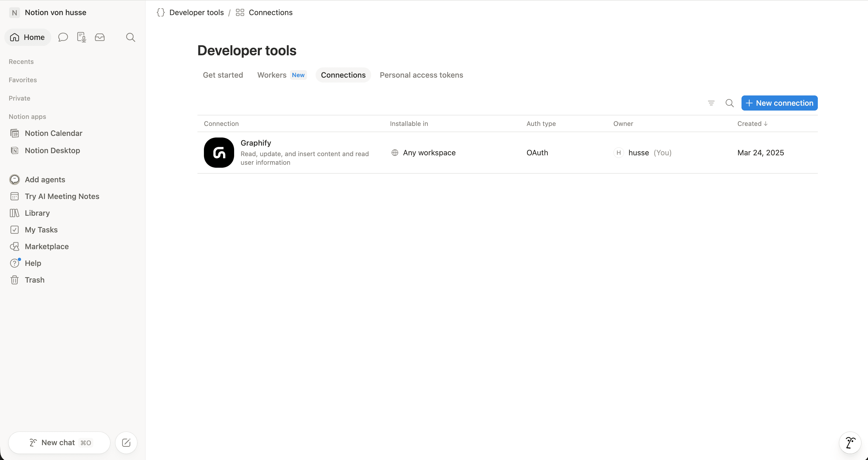868x460 pixels.
Task: Open Help menu
Action: 33,263
